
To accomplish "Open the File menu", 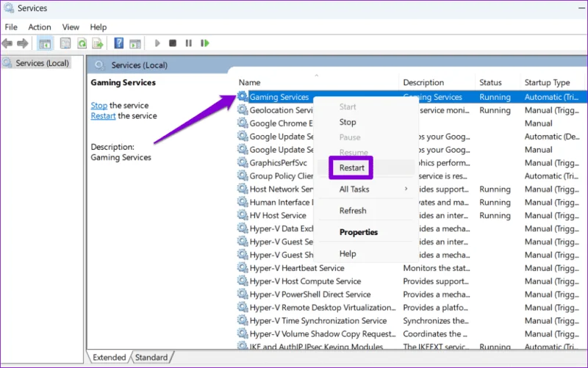I will click(11, 27).
